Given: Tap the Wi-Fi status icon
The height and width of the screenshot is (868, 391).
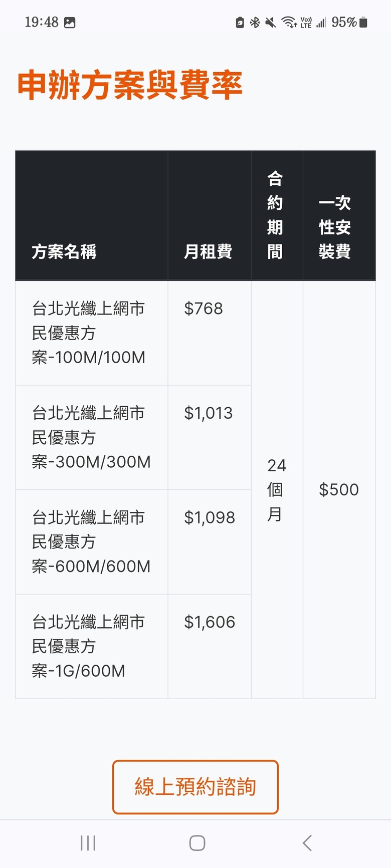Looking at the screenshot, I should (x=289, y=22).
